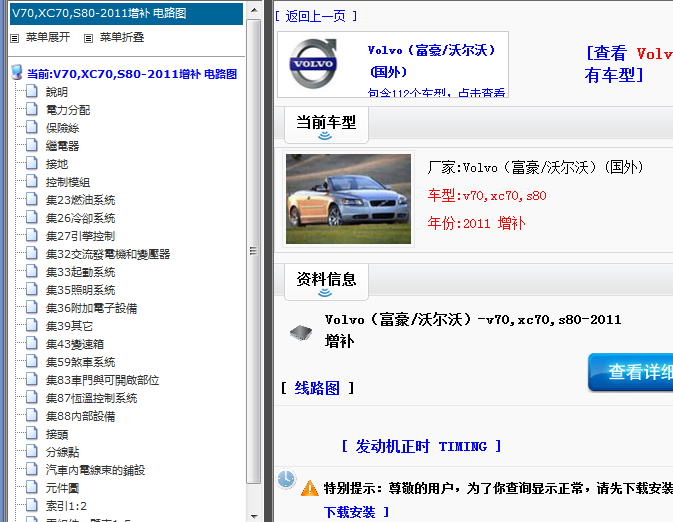Click the 菜单折叠 collapse-menu icon
The image size is (673, 522).
click(x=88, y=39)
